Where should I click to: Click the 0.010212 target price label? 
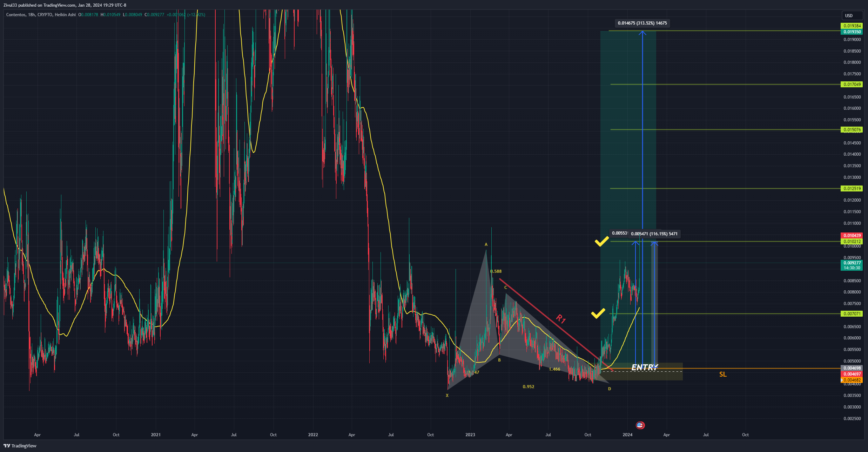click(x=852, y=242)
